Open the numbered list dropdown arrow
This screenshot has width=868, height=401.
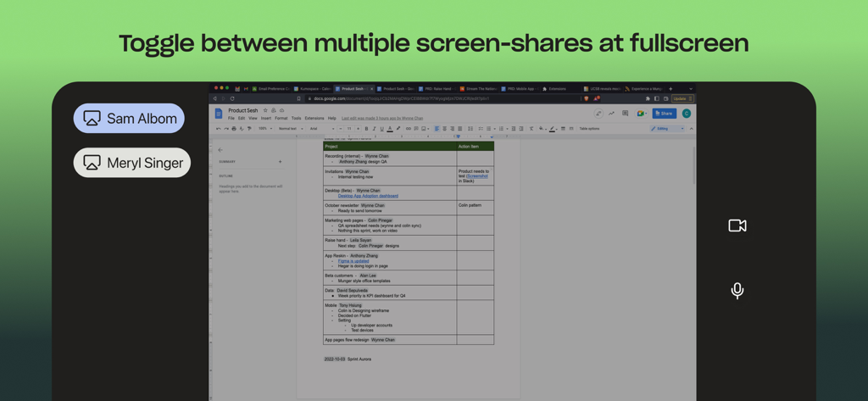[x=508, y=129]
